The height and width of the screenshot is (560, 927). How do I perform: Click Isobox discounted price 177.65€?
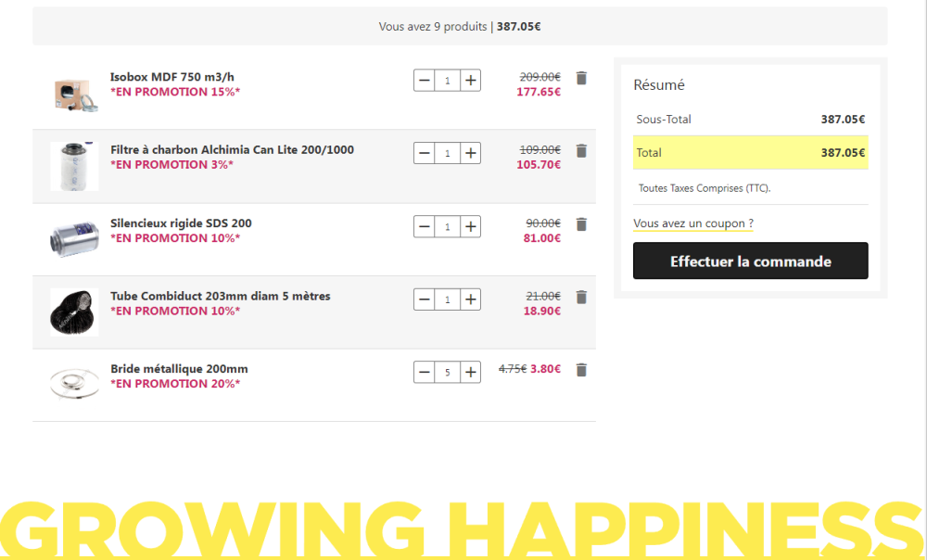[x=539, y=92]
